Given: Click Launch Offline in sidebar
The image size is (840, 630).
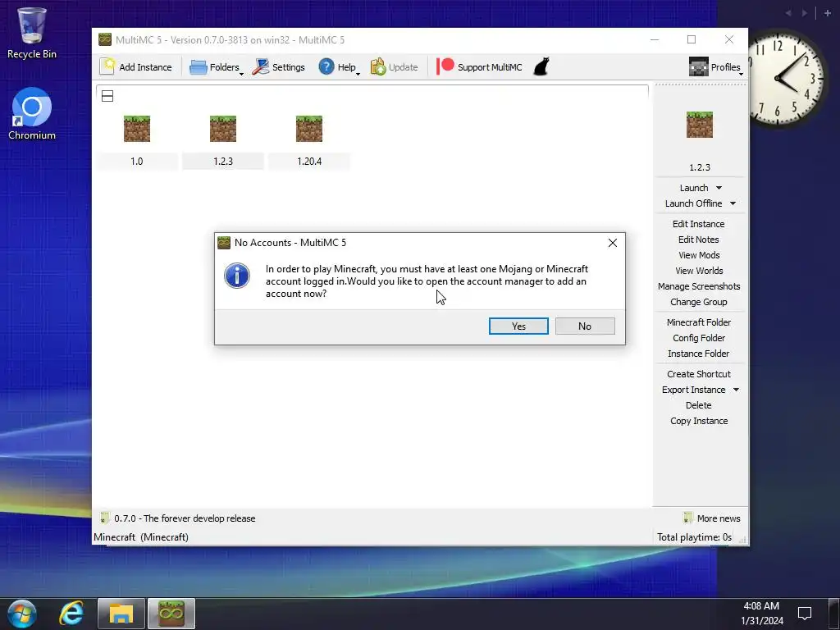Looking at the screenshot, I should tap(693, 203).
